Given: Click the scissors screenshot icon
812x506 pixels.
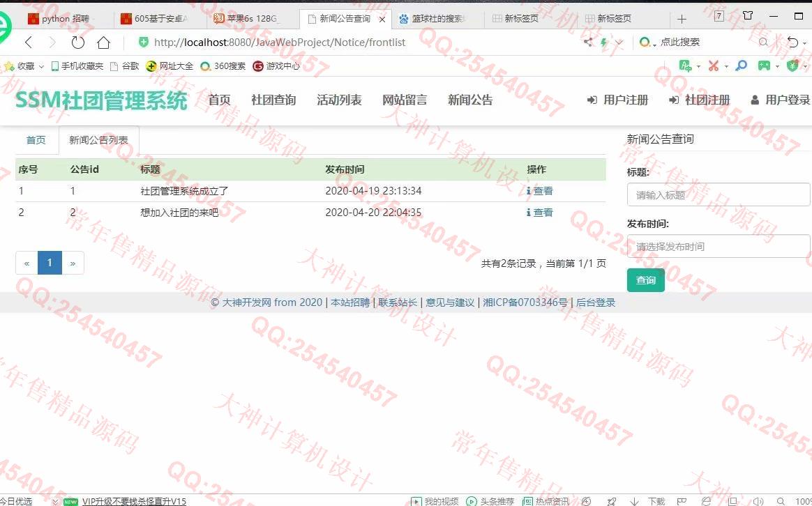Looking at the screenshot, I should 714,66.
